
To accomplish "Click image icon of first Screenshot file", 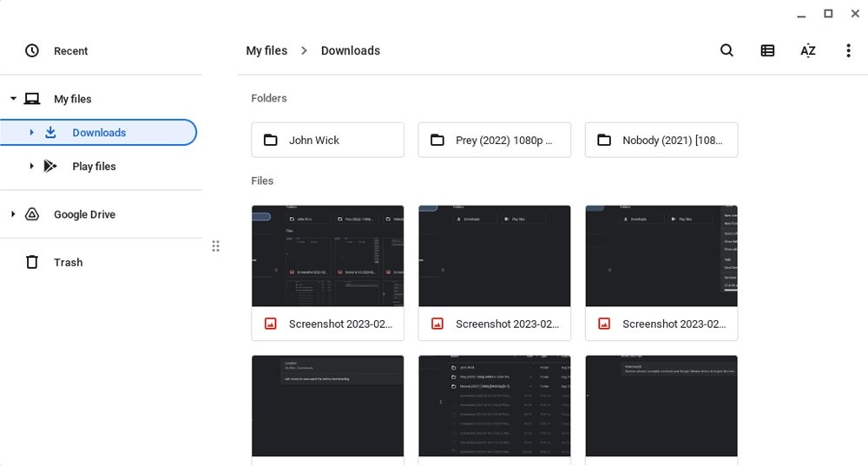I will (x=270, y=324).
